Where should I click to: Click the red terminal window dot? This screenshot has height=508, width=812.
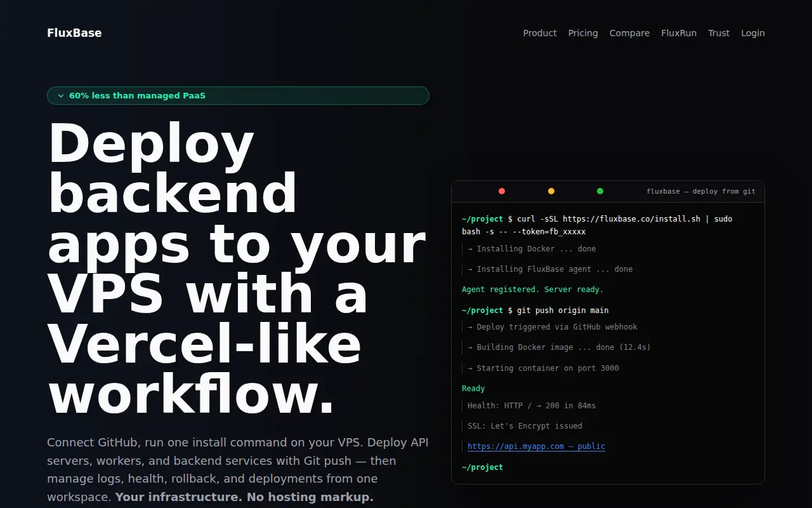click(x=502, y=191)
